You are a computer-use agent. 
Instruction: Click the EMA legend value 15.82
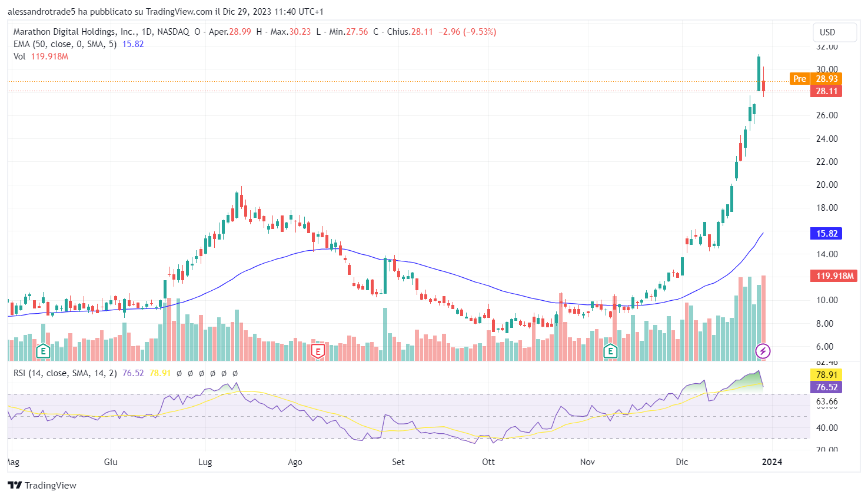tap(133, 44)
